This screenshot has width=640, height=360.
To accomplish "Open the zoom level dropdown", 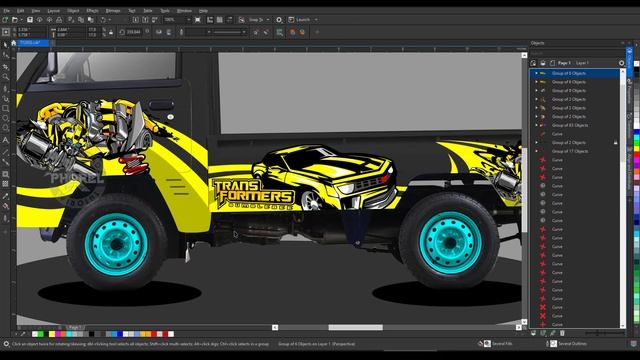I will [x=189, y=20].
